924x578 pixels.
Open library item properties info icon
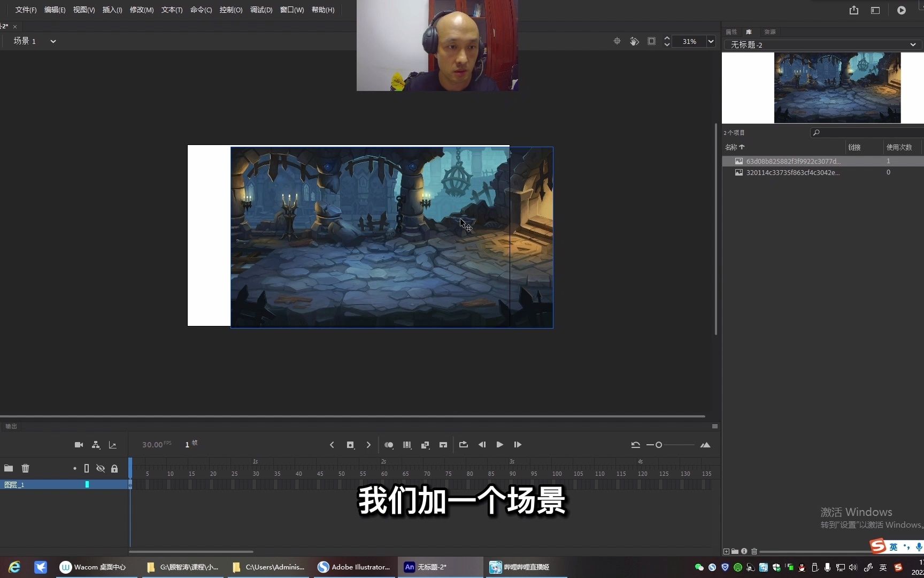[x=744, y=551]
